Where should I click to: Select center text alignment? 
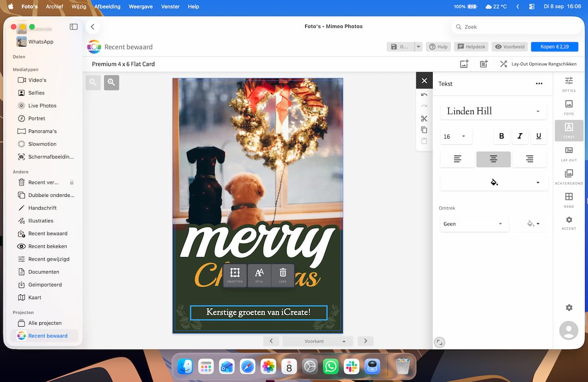[493, 159]
